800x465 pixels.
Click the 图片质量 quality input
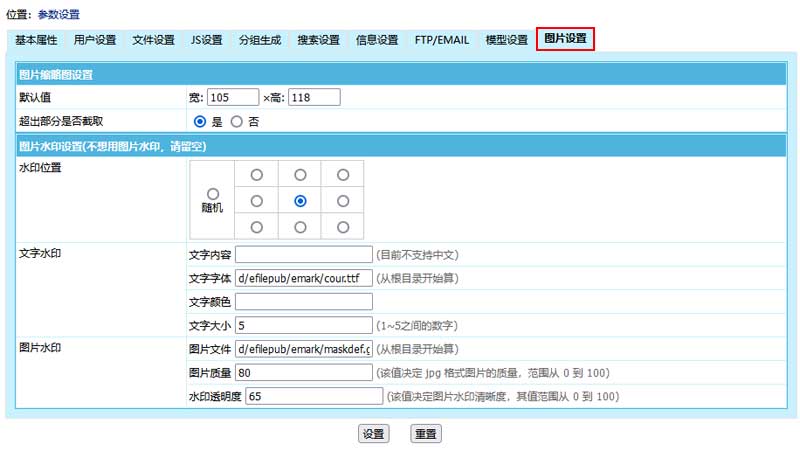tap(303, 372)
